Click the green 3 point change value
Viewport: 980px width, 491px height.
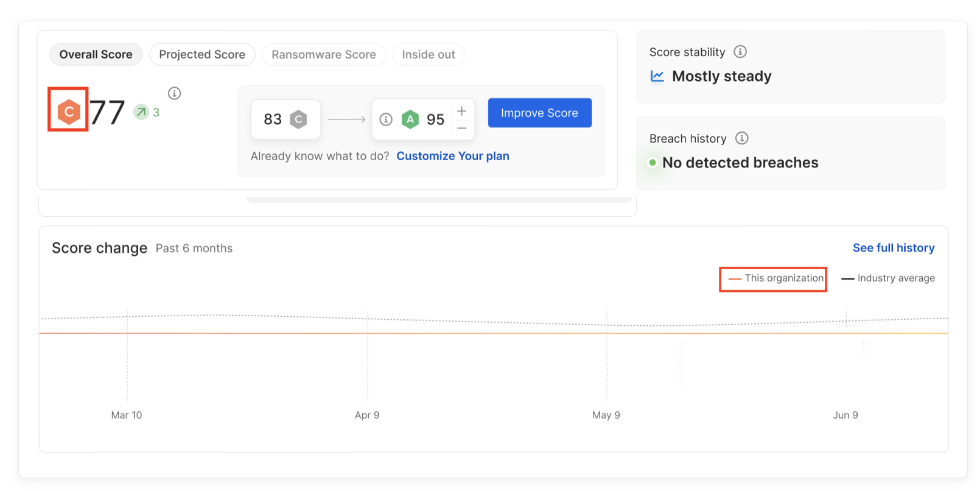click(x=156, y=113)
